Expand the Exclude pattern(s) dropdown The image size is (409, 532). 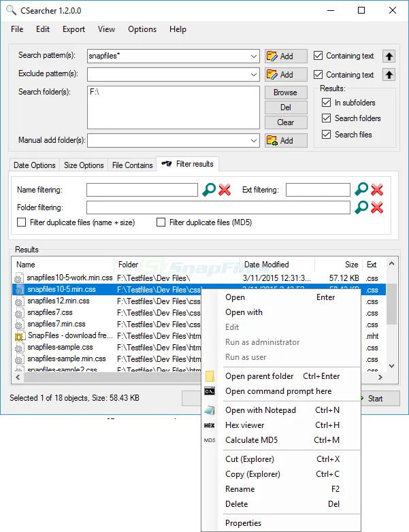[254, 74]
